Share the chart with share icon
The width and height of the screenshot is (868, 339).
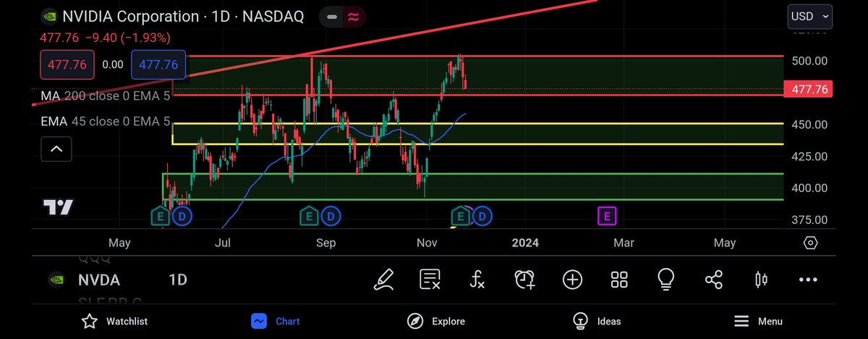click(713, 280)
